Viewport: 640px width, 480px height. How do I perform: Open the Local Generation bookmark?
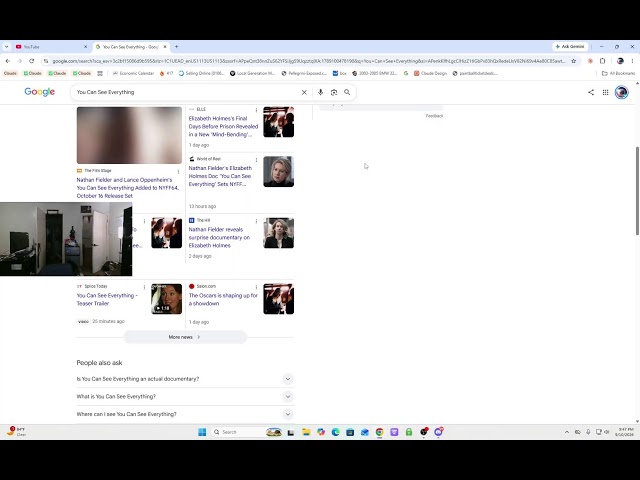pyautogui.click(x=252, y=73)
